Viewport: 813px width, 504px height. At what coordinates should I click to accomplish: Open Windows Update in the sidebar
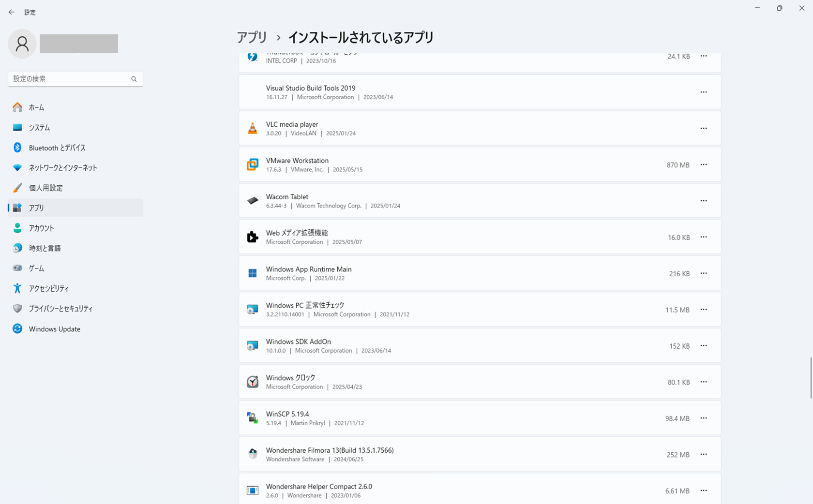[x=75, y=329]
